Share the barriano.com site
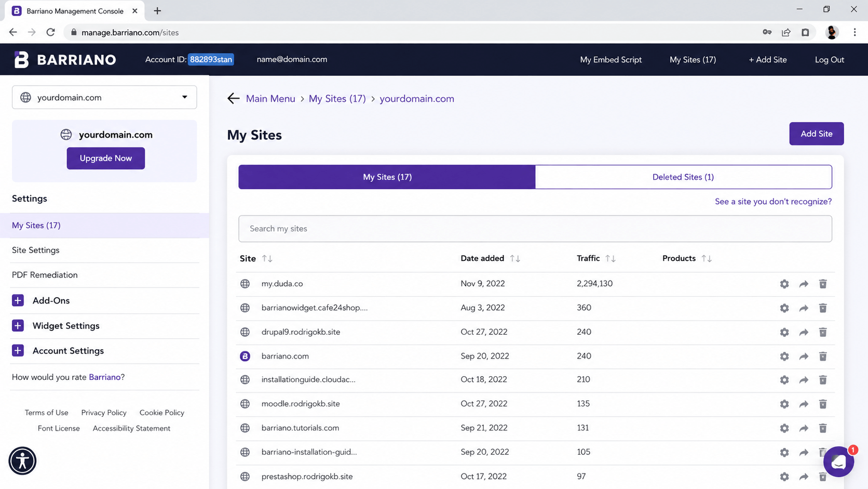 point(804,356)
